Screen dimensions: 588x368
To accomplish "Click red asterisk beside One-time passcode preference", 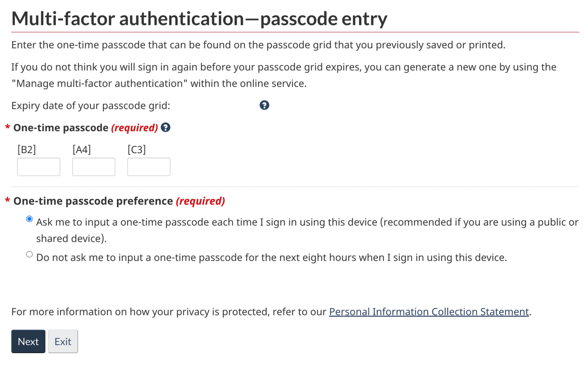I will (x=7, y=201).
